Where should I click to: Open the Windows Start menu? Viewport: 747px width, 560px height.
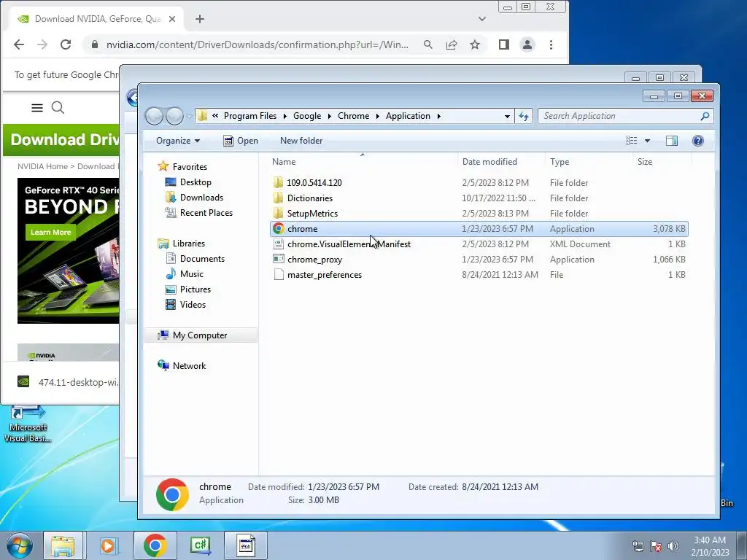[x=19, y=545]
